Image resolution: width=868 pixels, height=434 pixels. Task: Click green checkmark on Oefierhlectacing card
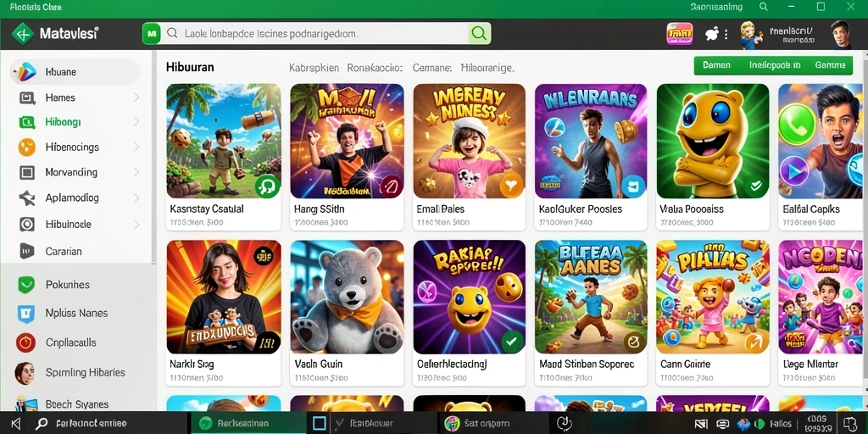pyautogui.click(x=511, y=342)
